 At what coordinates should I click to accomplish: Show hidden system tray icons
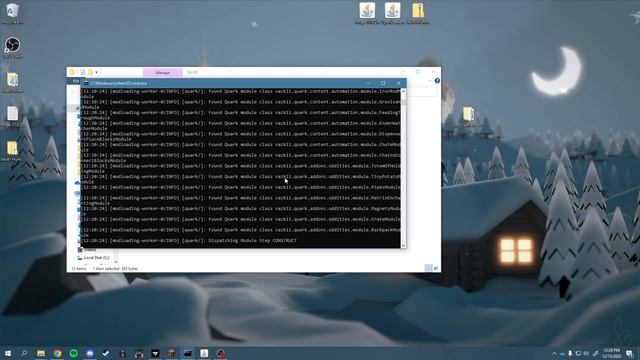click(x=554, y=353)
